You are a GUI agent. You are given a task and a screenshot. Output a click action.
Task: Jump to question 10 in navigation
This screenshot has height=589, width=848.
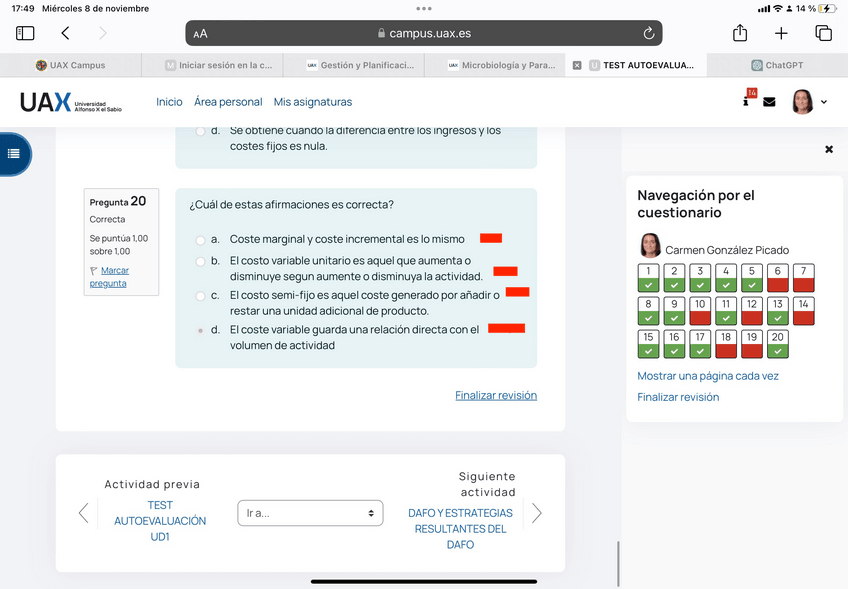coord(700,311)
